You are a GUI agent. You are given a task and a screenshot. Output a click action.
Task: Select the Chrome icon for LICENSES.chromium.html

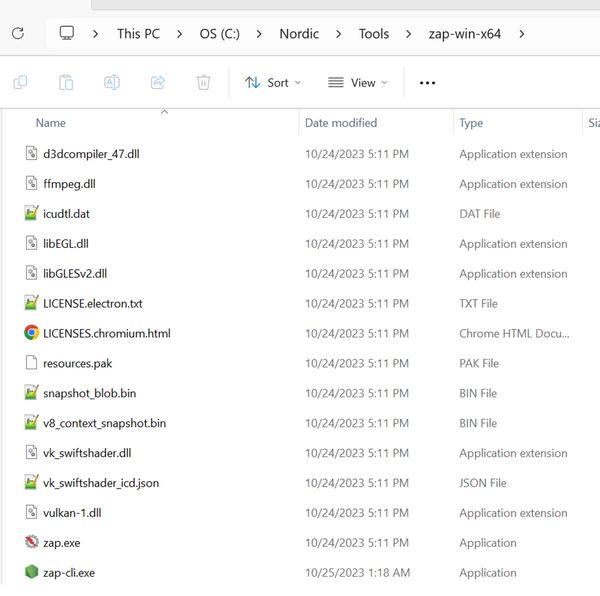coord(32,333)
